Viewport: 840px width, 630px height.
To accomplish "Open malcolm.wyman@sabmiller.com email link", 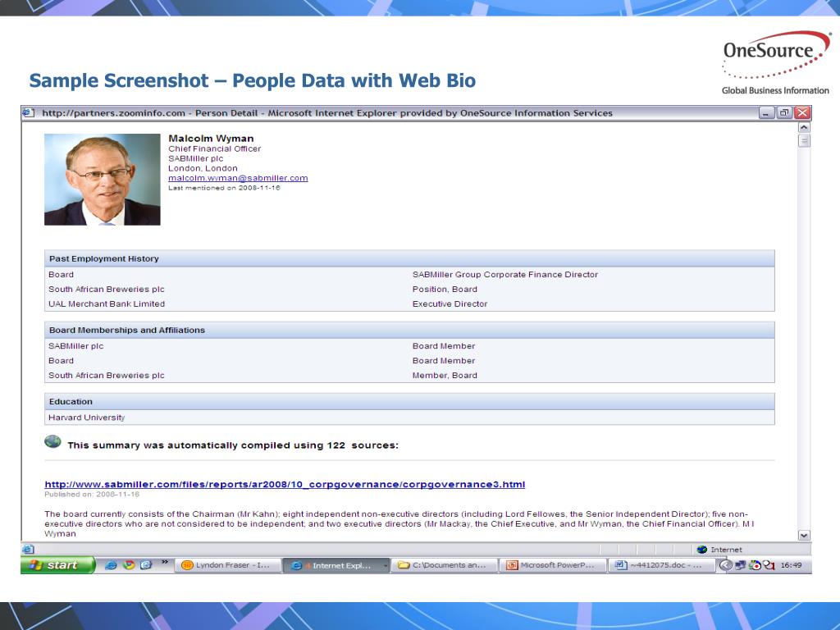I will tap(238, 178).
